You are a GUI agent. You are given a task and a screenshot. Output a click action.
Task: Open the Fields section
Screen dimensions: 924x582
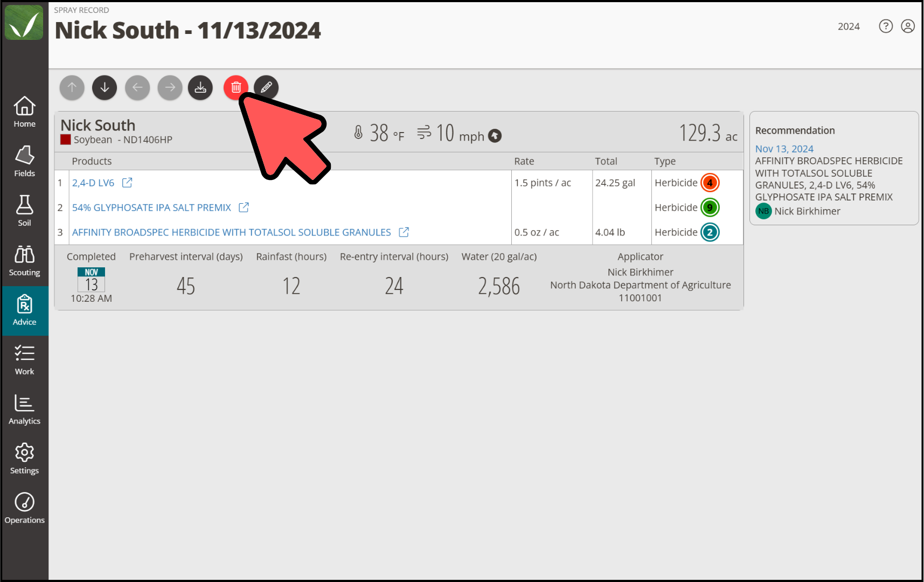pos(25,162)
